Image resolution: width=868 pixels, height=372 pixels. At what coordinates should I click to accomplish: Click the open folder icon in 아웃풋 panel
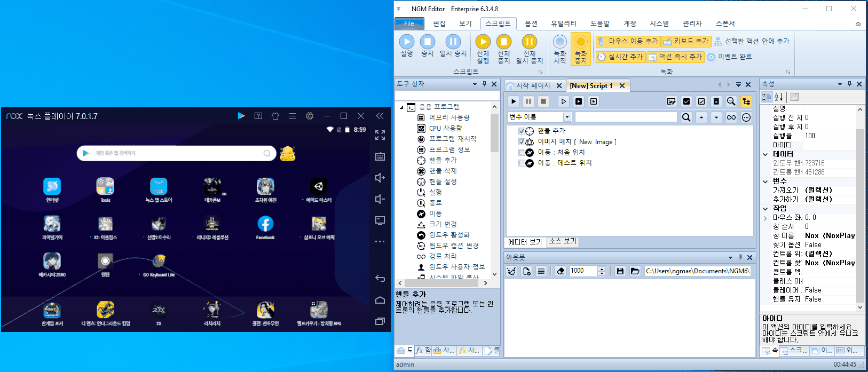pyautogui.click(x=635, y=271)
